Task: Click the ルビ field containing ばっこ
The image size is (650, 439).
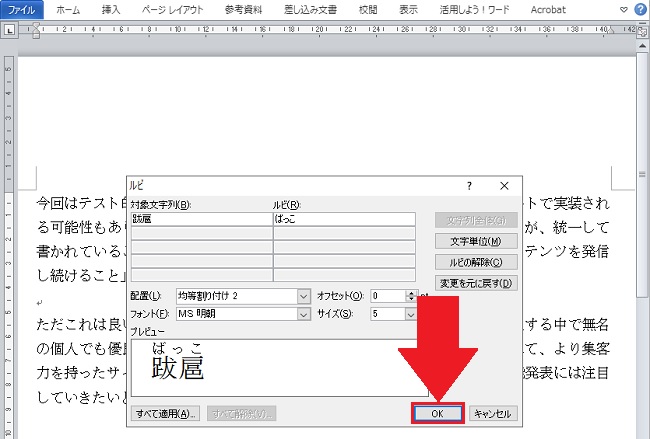Action: coord(344,219)
